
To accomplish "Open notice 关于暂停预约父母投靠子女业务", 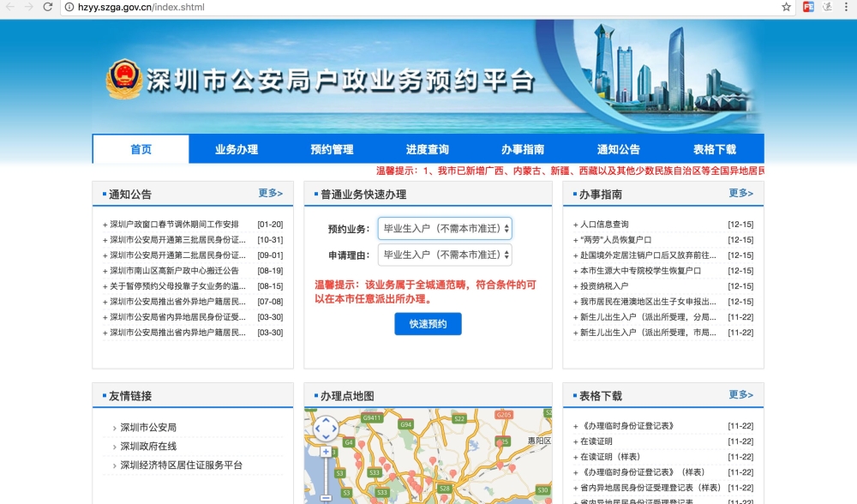I will pyautogui.click(x=177, y=286).
